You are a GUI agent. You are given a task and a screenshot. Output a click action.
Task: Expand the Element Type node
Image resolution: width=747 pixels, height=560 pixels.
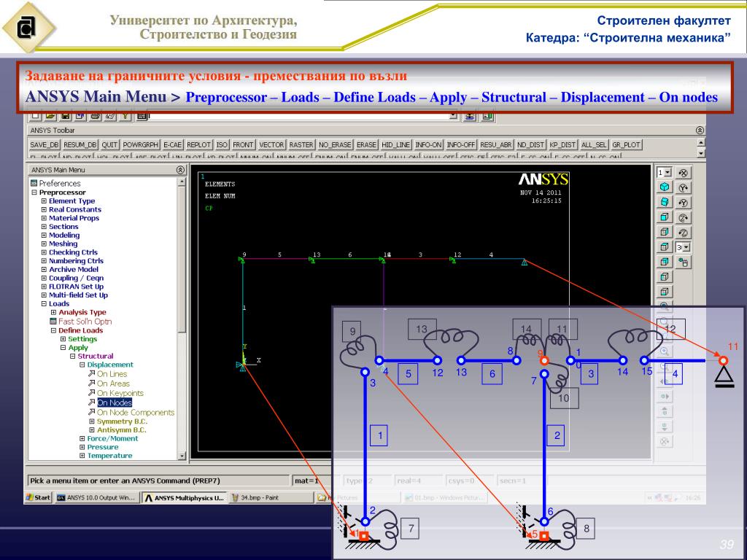click(x=44, y=201)
